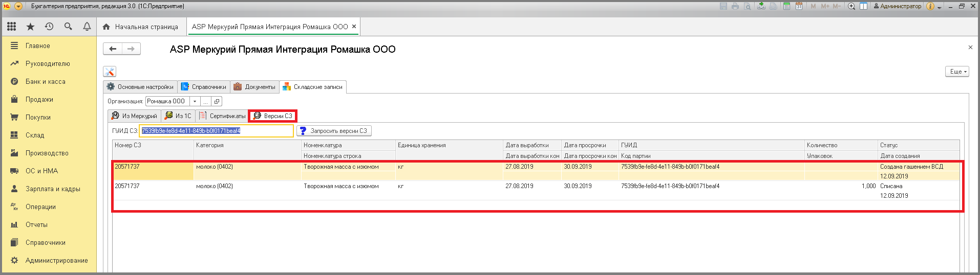Image resolution: width=980 pixels, height=275 pixels.
Task: Switch to Начальная страница tab
Action: pyautogui.click(x=141, y=27)
